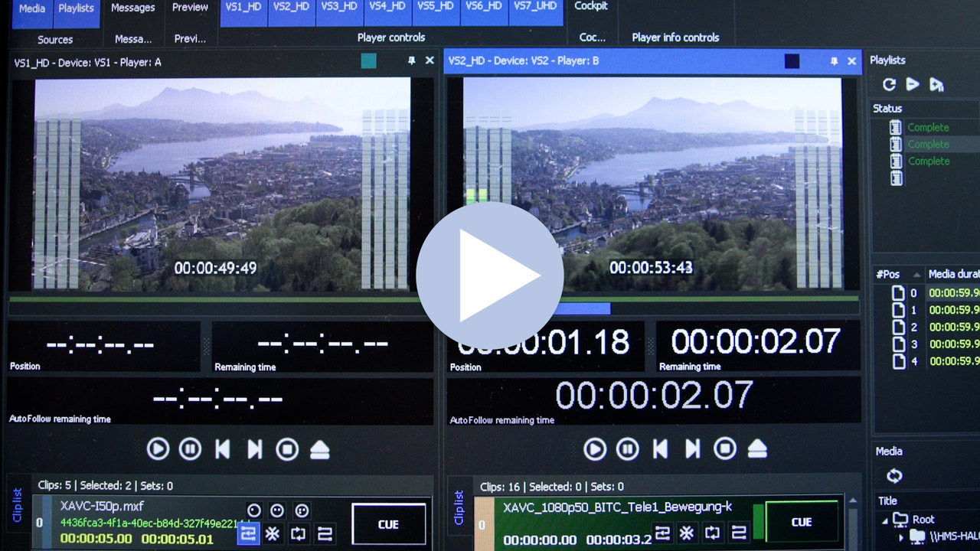Viewport: 980px width, 551px height.
Task: Open the Messages tab
Action: point(132,8)
